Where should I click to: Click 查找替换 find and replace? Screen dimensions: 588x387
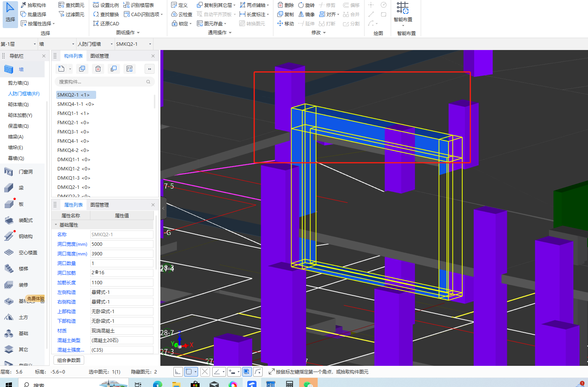[106, 14]
